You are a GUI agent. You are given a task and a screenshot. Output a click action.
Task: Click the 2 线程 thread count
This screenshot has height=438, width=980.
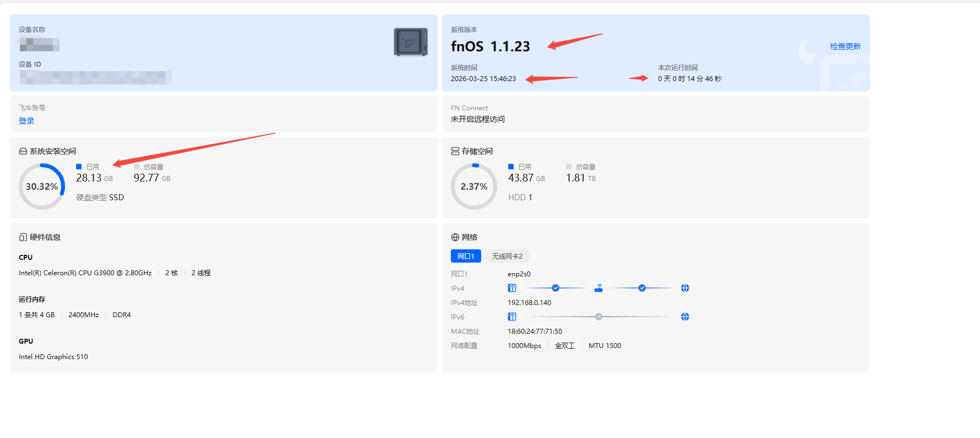(201, 273)
